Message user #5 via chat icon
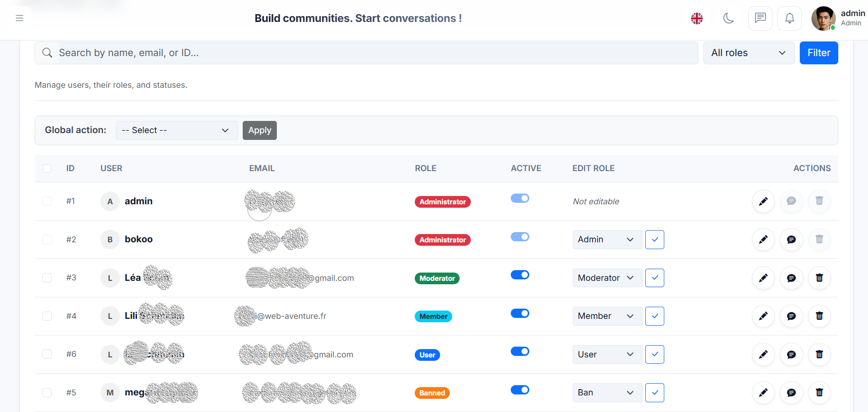The image size is (868, 412). coord(791,392)
